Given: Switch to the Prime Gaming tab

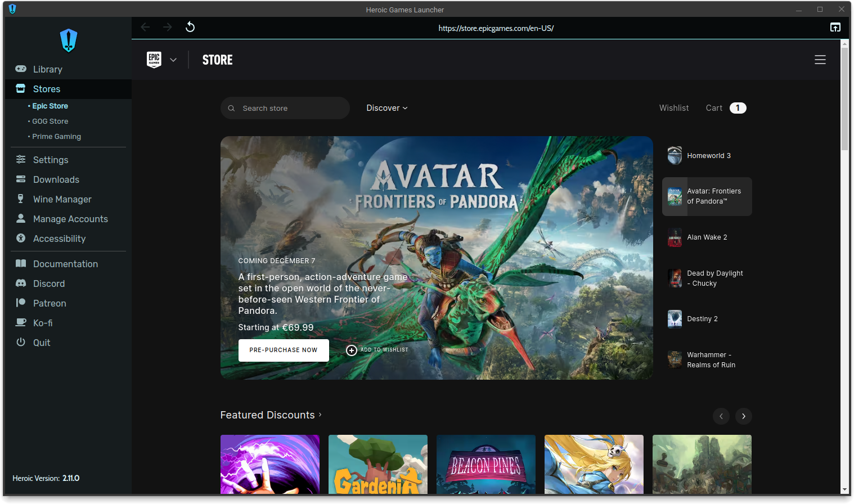Looking at the screenshot, I should pos(56,136).
